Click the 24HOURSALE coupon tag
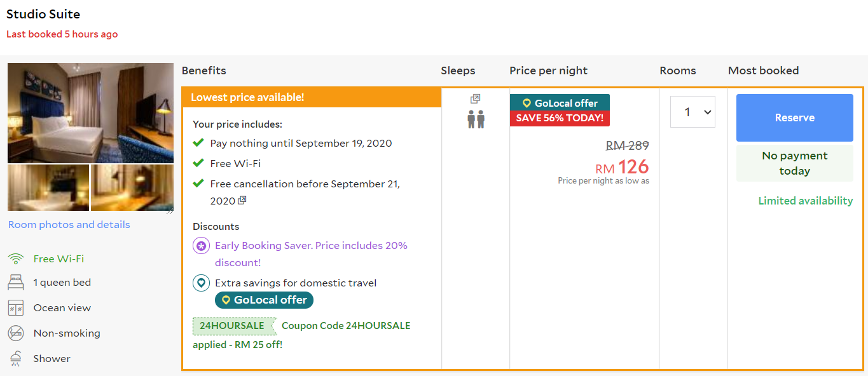The height and width of the screenshot is (376, 868). 232,326
